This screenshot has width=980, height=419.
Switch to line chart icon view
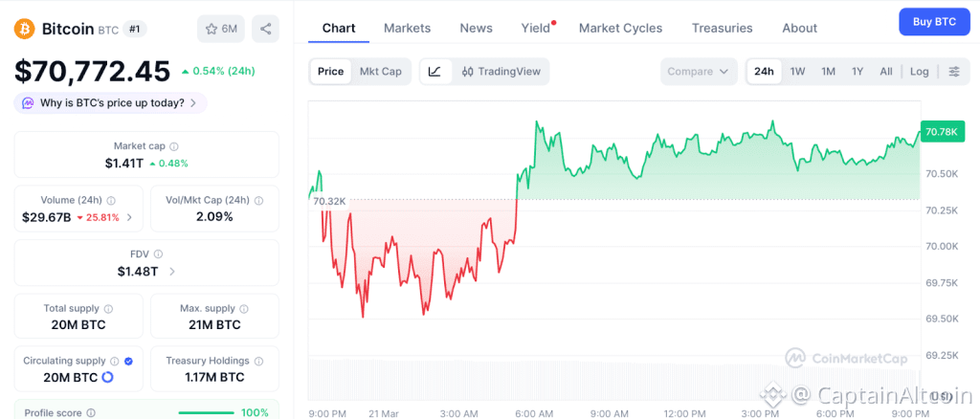pos(434,72)
